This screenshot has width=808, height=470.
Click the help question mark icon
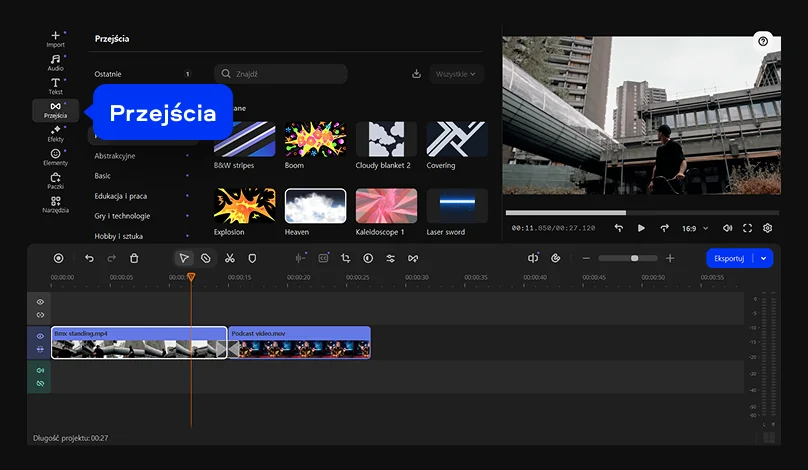[x=763, y=41]
